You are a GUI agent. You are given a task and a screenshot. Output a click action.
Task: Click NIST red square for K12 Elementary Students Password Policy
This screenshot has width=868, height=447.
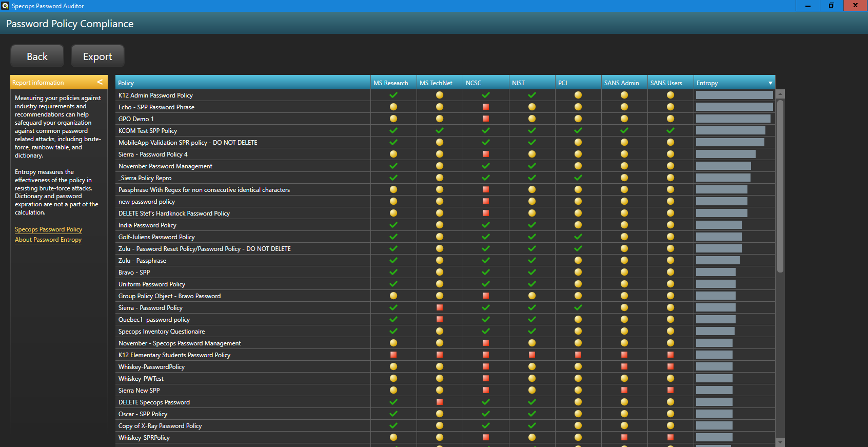point(532,355)
